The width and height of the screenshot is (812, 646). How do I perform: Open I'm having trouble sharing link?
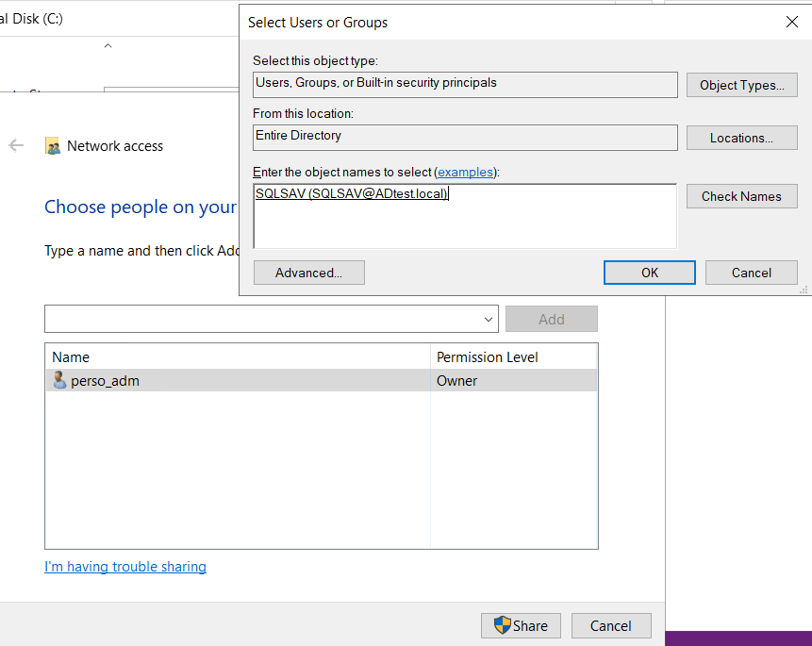[125, 567]
